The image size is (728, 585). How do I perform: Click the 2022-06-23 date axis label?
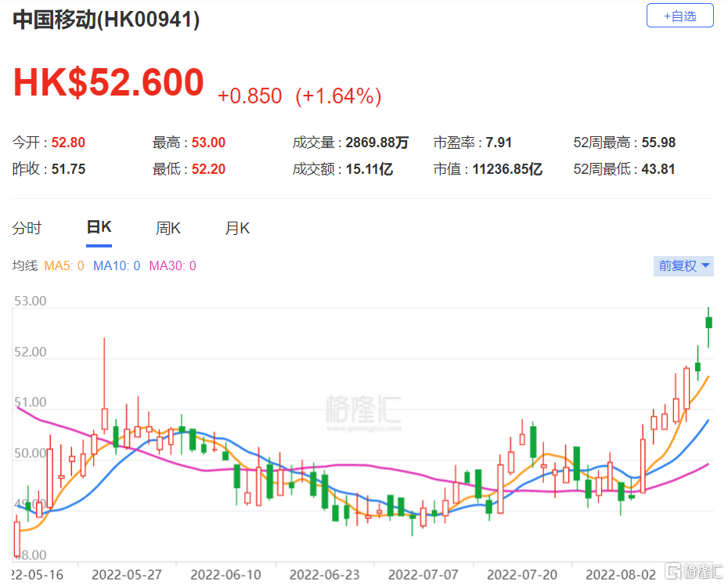click(x=325, y=574)
